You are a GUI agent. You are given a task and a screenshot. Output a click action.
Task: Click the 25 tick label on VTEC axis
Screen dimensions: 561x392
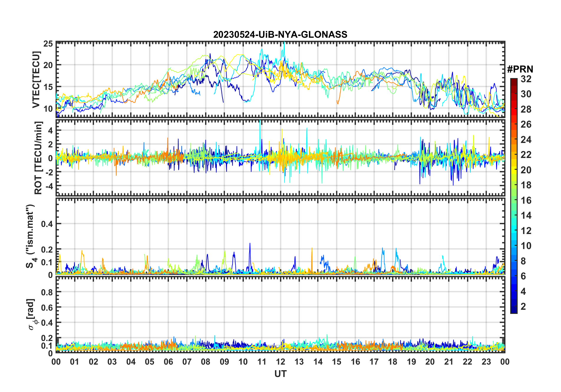48,44
